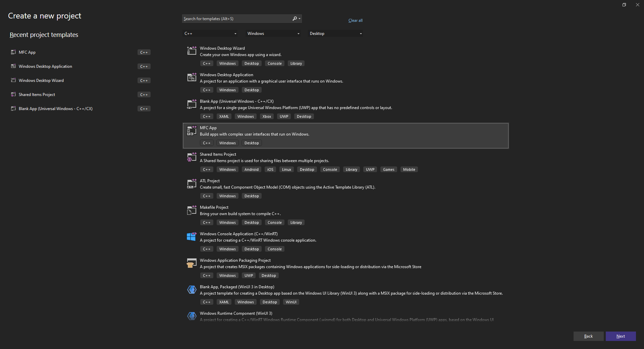Click the ATL Project template icon
Viewport: 644px width, 349px height.
191,184
